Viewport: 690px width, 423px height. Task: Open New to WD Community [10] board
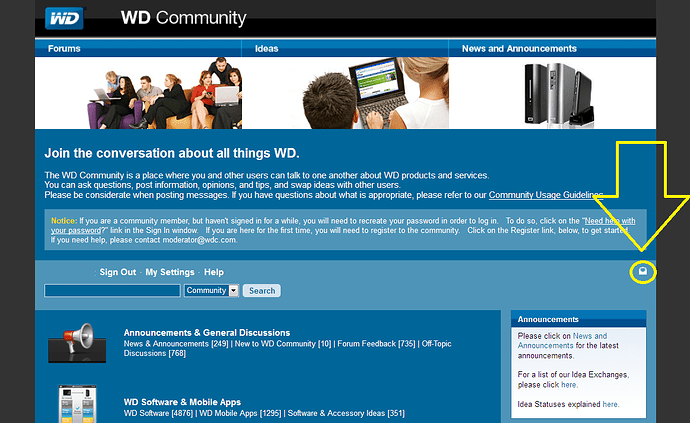click(283, 344)
